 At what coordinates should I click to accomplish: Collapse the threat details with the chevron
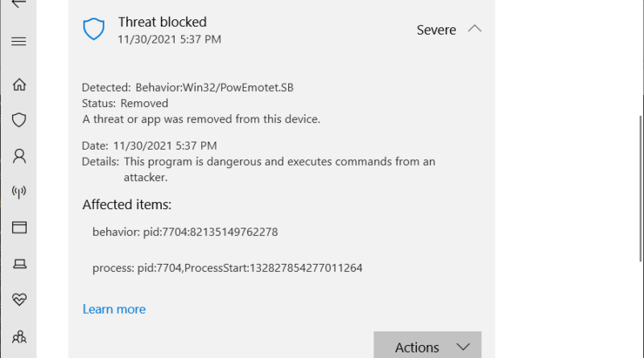tap(474, 29)
